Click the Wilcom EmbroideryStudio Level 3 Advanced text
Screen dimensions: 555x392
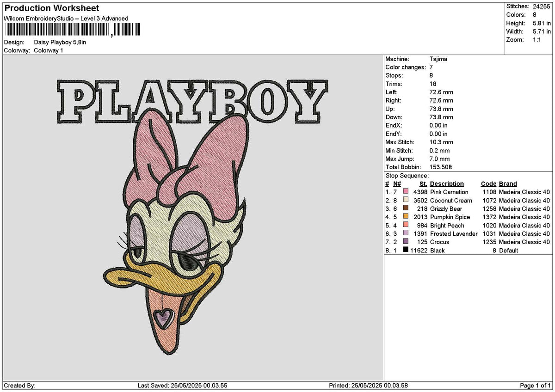click(x=66, y=18)
